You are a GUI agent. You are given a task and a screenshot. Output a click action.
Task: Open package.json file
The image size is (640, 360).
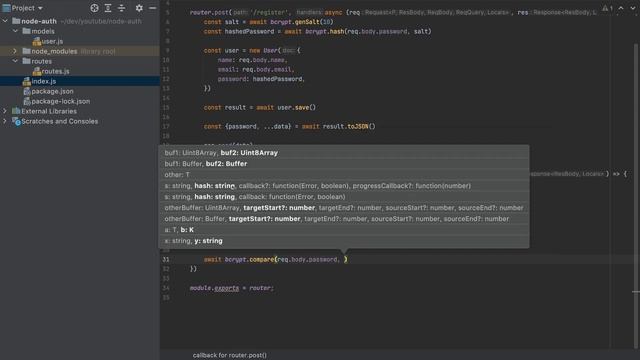[53, 91]
